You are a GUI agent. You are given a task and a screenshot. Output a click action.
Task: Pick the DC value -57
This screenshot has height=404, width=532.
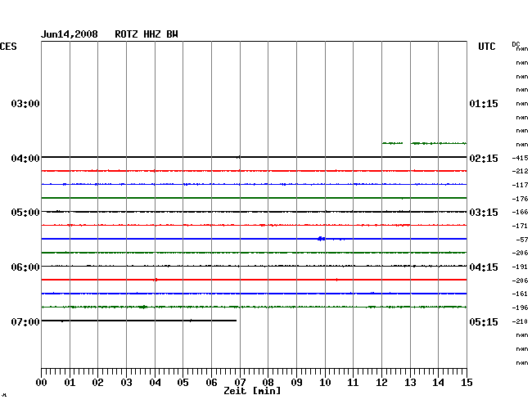coord(522,240)
